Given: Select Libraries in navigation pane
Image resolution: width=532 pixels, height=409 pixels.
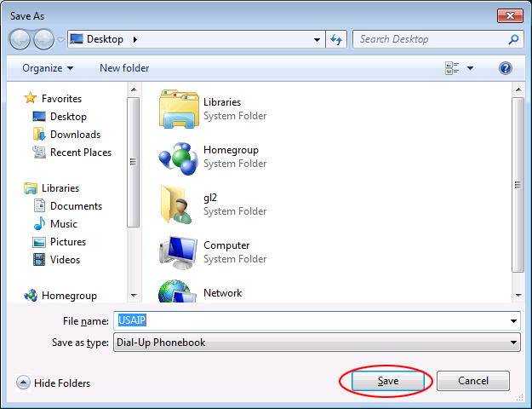Looking at the screenshot, I should pyautogui.click(x=60, y=188).
